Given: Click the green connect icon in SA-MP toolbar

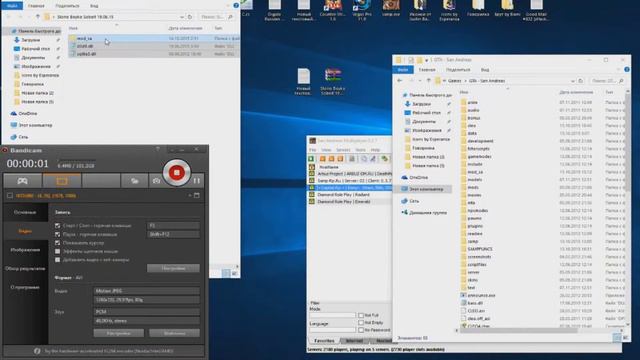Looking at the screenshot, I should coord(311,159).
